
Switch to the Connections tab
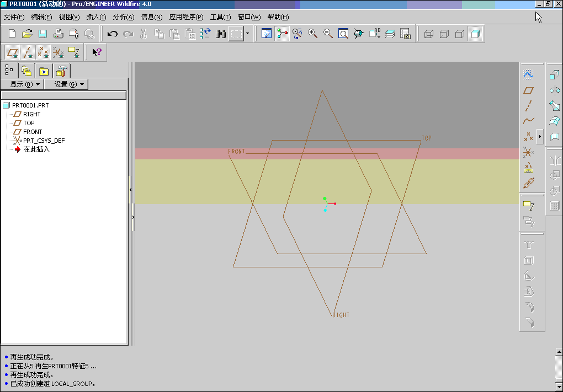pyautogui.click(x=62, y=71)
